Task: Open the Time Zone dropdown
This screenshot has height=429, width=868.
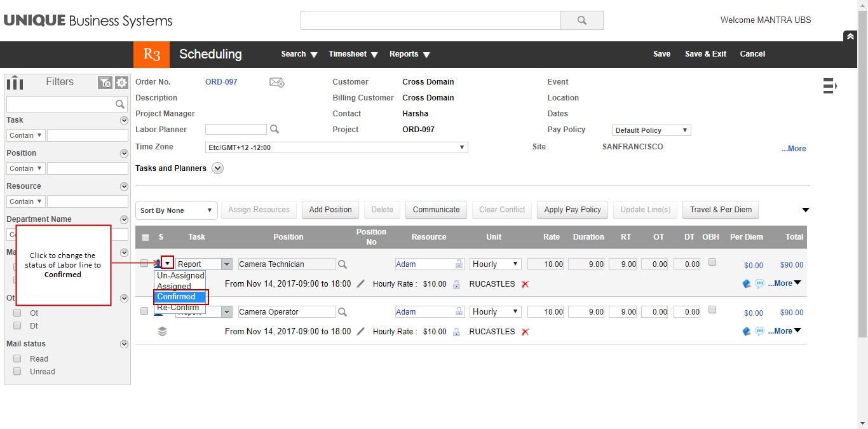Action: click(462, 147)
